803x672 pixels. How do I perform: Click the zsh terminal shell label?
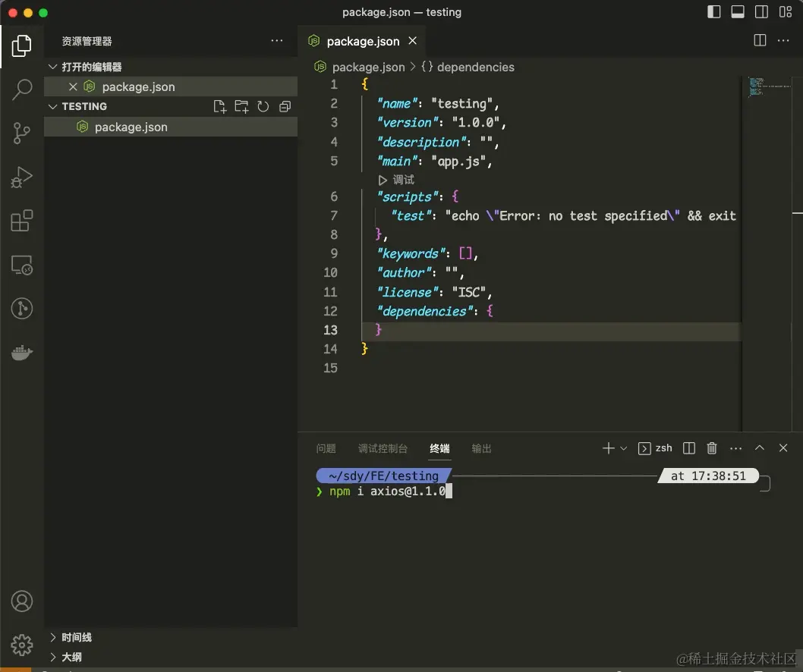[663, 447]
